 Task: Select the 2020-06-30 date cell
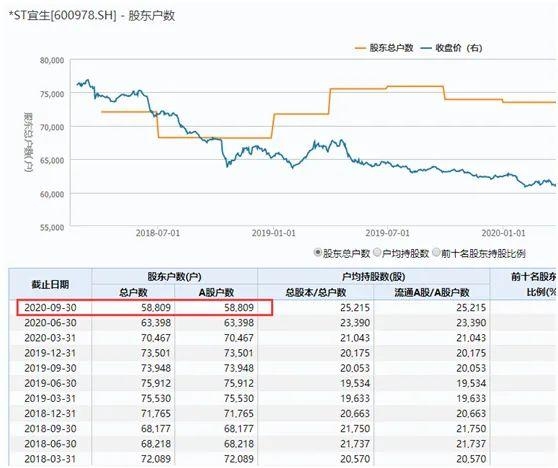click(x=50, y=323)
